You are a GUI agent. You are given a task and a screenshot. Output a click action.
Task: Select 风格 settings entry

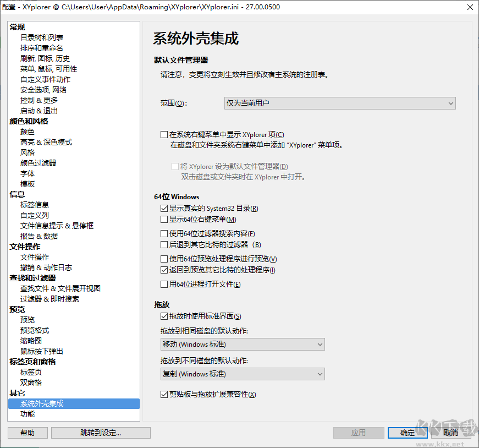click(27, 152)
